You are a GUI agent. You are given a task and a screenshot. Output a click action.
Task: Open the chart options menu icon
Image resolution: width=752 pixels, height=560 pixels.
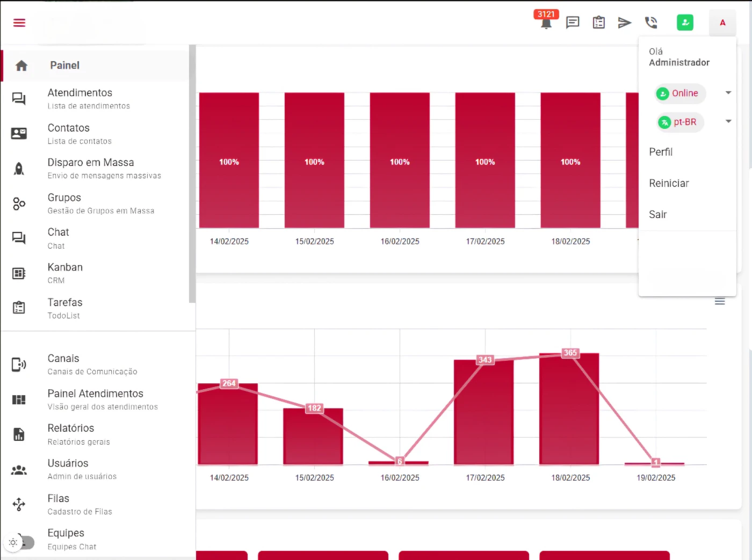click(719, 301)
